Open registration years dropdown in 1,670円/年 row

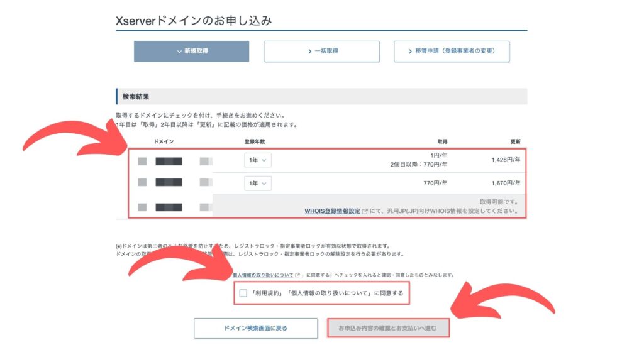257,183
